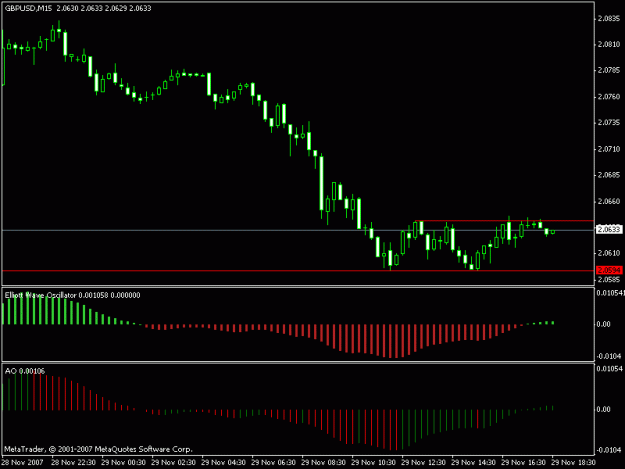The height and width of the screenshot is (469, 625).
Task: Click the 29 Nov 18:30 time label
Action: tap(574, 462)
